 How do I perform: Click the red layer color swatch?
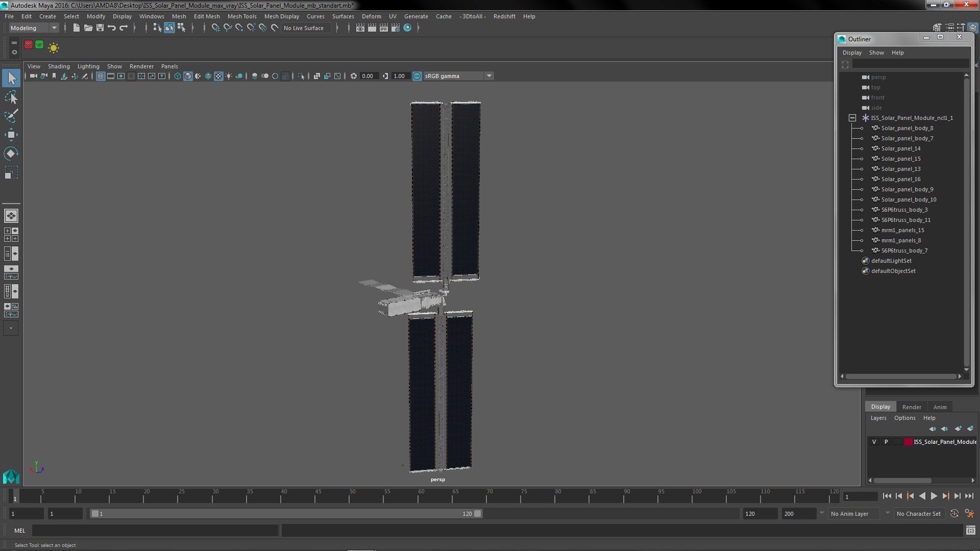click(x=909, y=442)
